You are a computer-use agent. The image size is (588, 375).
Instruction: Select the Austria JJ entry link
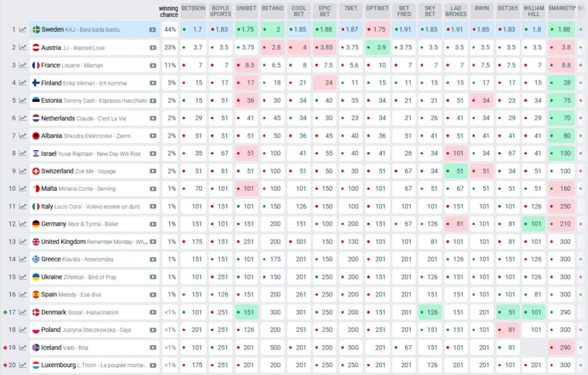click(73, 48)
